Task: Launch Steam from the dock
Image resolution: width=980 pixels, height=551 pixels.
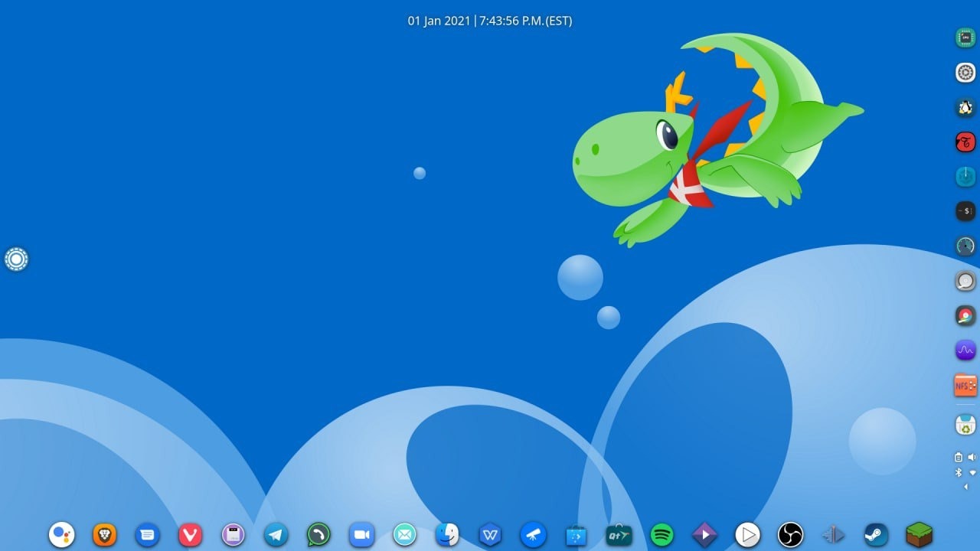Action: pos(876,534)
